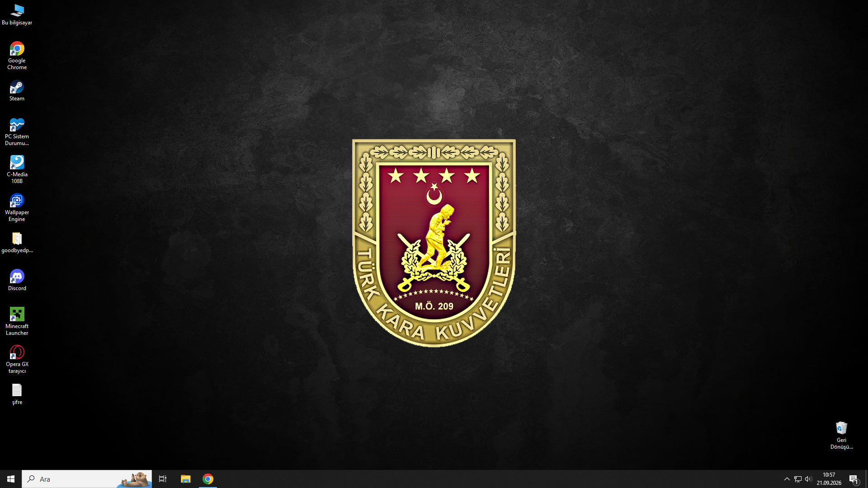Image resolution: width=868 pixels, height=488 pixels.
Task: Open the clock showing 10:57
Action: [x=829, y=479]
